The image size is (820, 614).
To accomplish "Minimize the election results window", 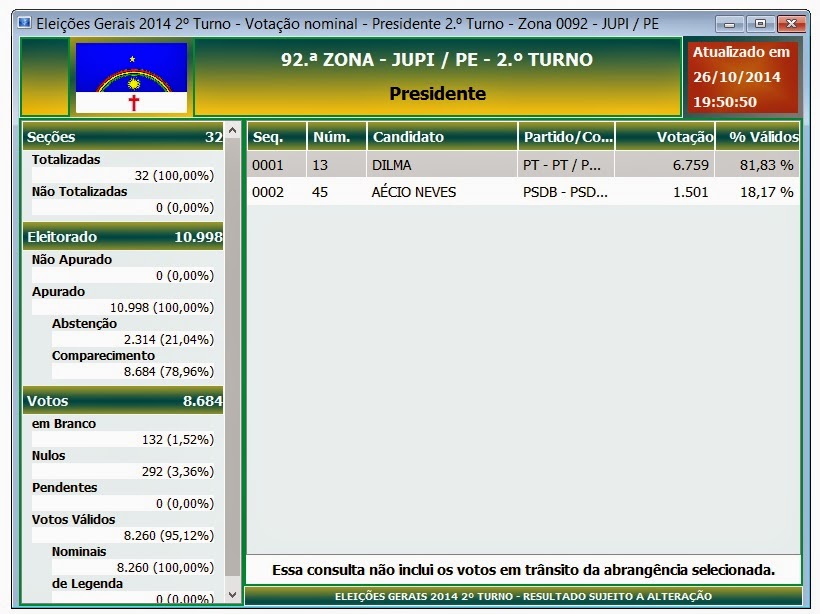I will [x=730, y=24].
